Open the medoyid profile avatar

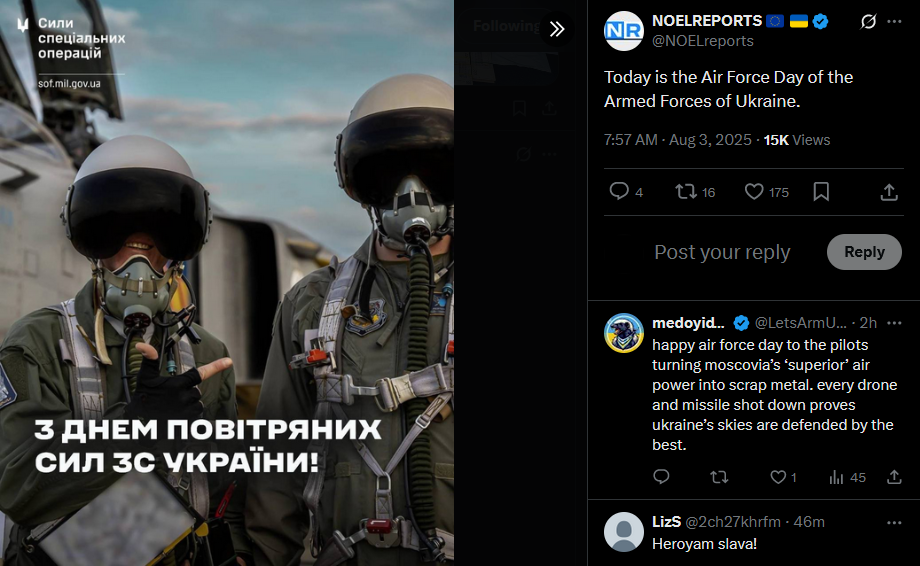tap(624, 333)
